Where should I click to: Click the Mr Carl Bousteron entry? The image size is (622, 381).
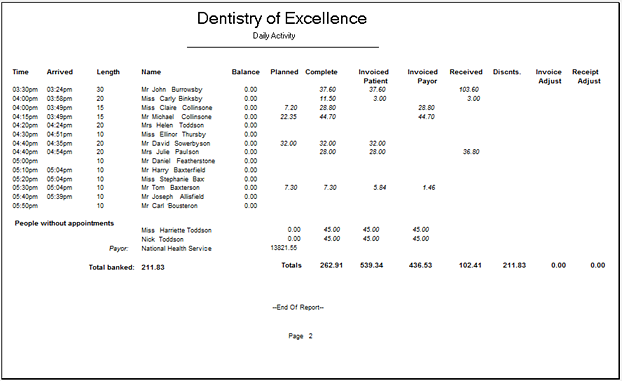coord(169,206)
